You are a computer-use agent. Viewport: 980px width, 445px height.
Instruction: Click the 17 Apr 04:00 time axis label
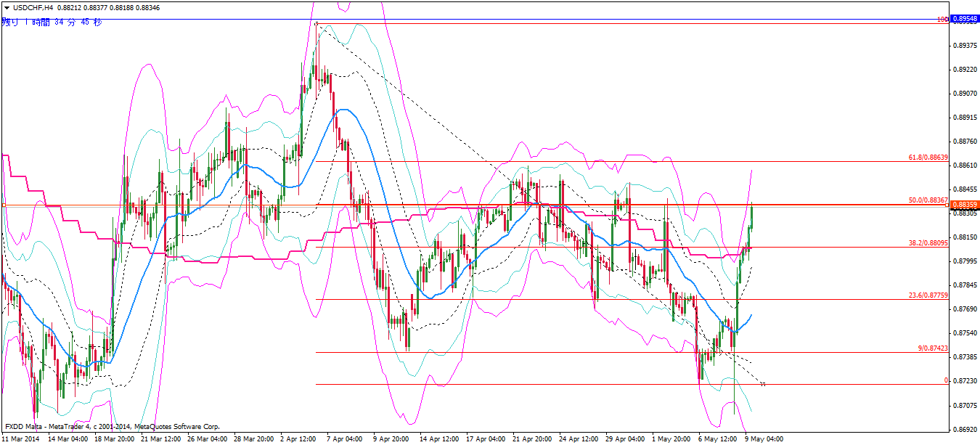coord(486,438)
